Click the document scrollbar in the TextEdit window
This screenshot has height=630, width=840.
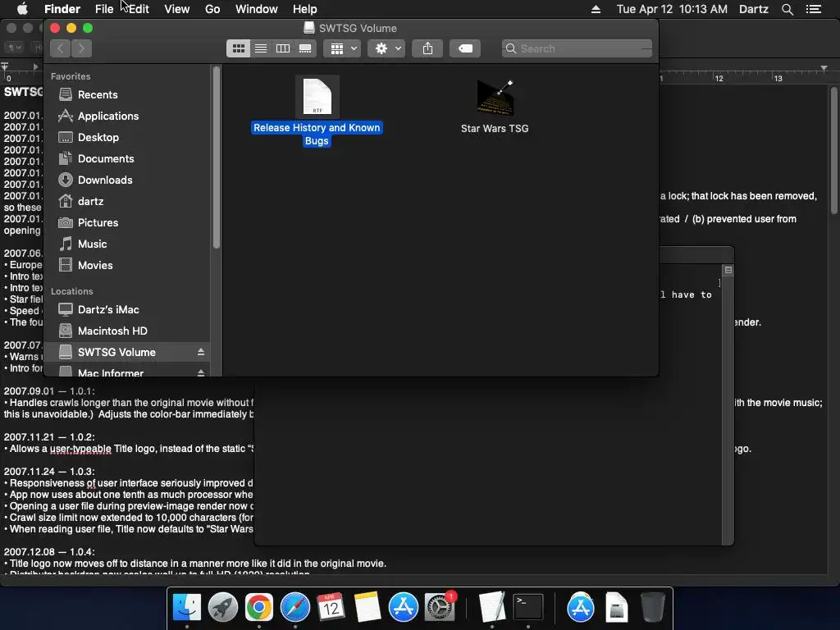pyautogui.click(x=833, y=151)
